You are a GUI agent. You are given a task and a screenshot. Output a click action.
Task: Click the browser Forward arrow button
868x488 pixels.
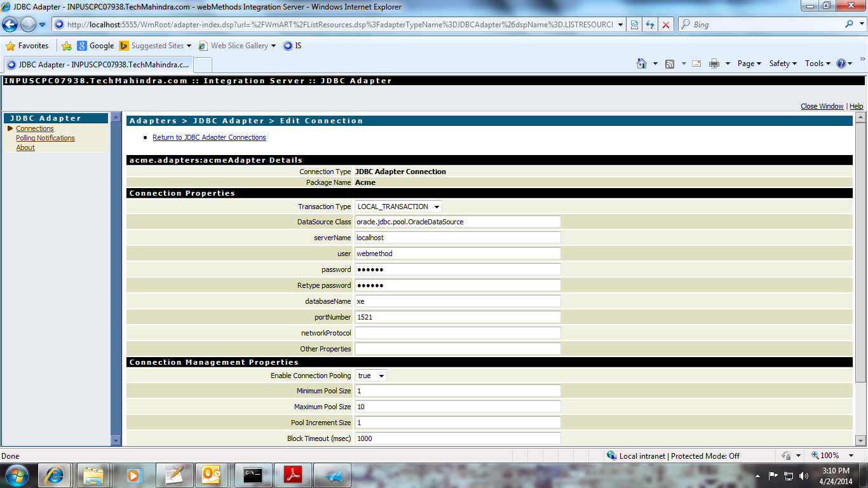coord(29,24)
